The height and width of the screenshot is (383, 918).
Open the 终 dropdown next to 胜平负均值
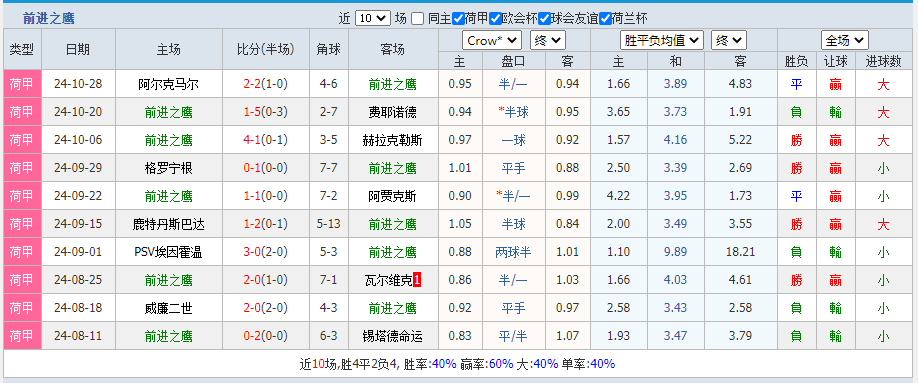729,40
